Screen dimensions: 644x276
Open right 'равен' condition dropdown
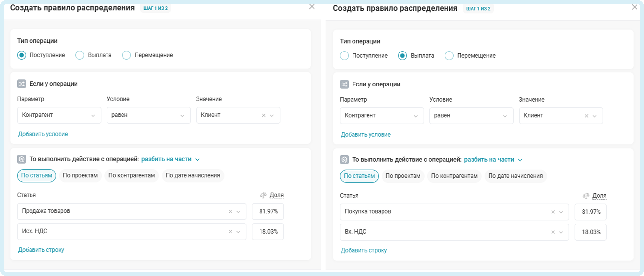coord(471,116)
